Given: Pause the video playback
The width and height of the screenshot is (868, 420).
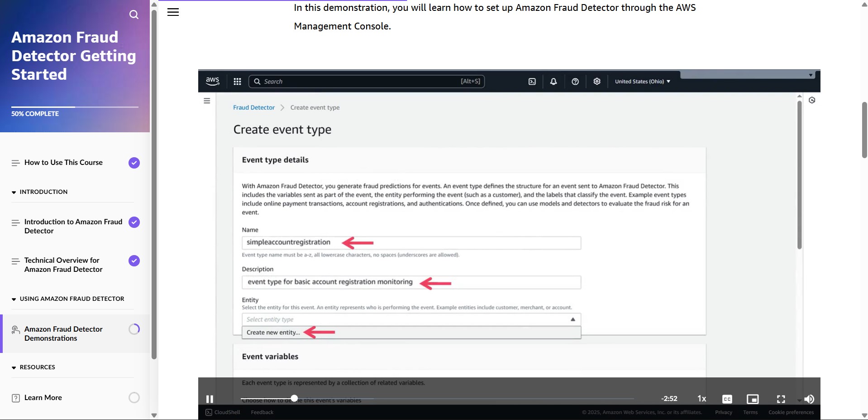Looking at the screenshot, I should point(210,399).
